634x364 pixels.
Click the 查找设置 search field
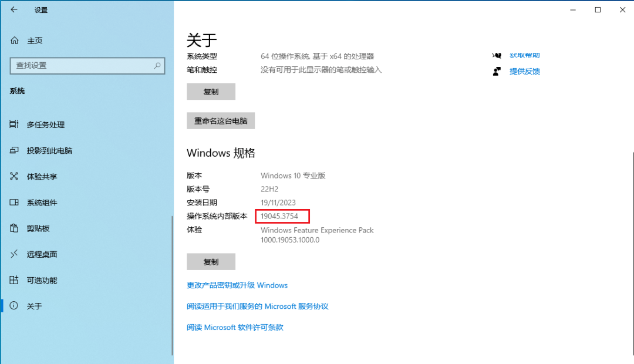point(87,66)
